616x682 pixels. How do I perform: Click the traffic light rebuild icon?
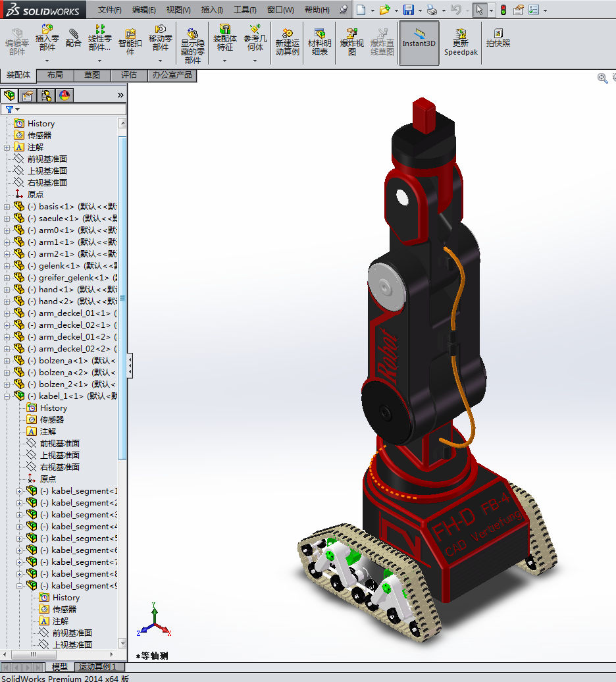coord(503,10)
